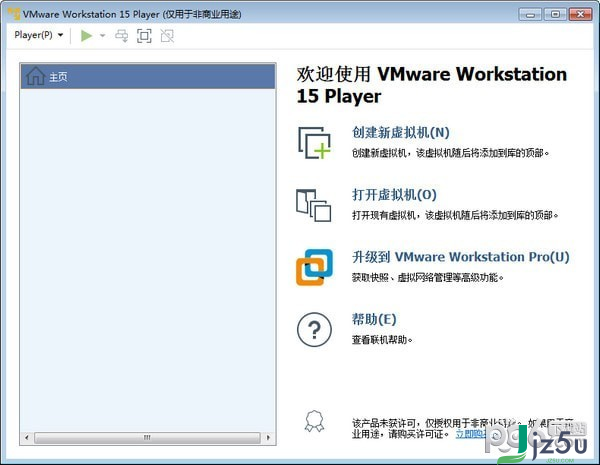The image size is (600, 465).
Task: Minimize the VMware Player window
Action: click(x=530, y=15)
